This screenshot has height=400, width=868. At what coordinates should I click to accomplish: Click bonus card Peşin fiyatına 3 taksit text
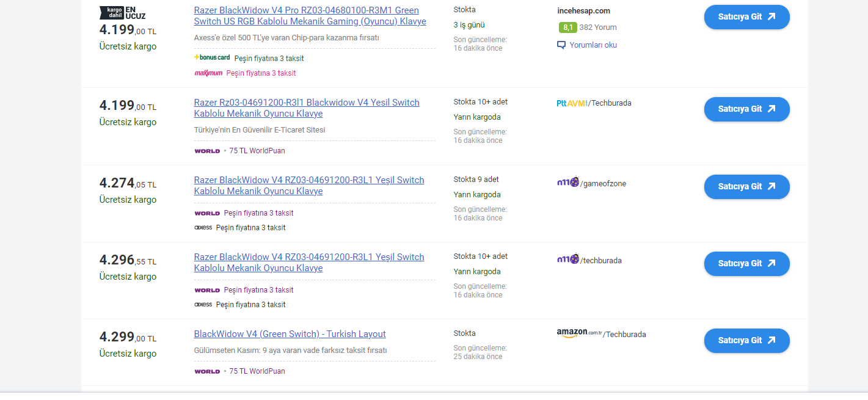click(x=269, y=59)
